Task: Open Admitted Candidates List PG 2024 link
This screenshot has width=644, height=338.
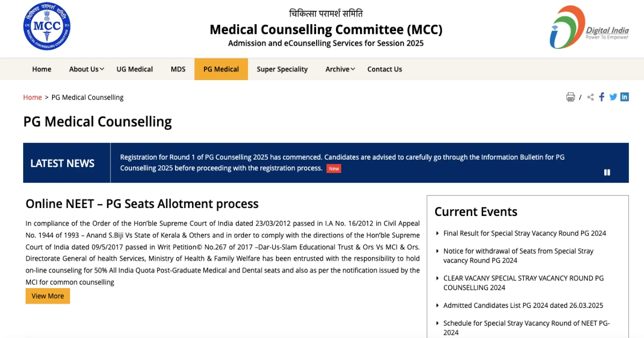Action: (523, 305)
